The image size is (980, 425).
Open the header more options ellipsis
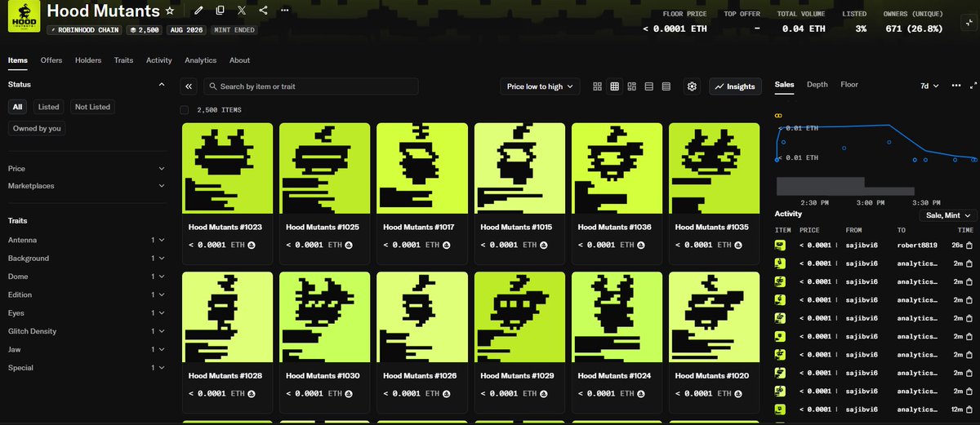[284, 11]
